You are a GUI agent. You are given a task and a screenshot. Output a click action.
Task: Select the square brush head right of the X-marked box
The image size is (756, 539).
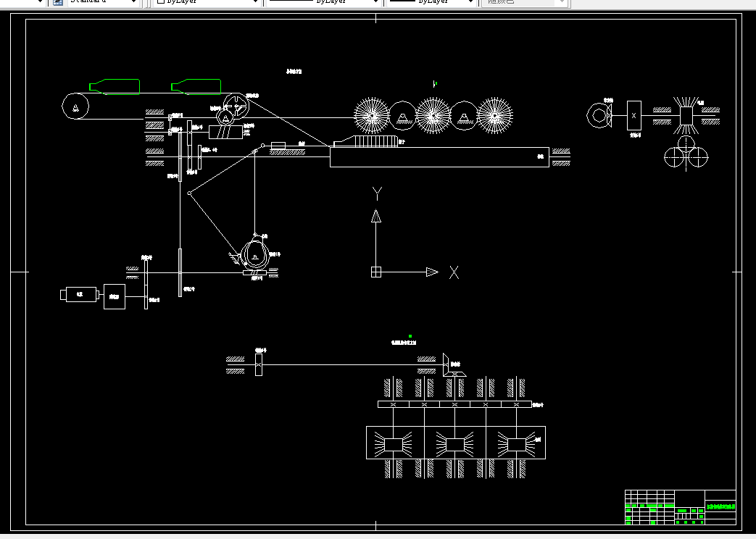pos(686,116)
